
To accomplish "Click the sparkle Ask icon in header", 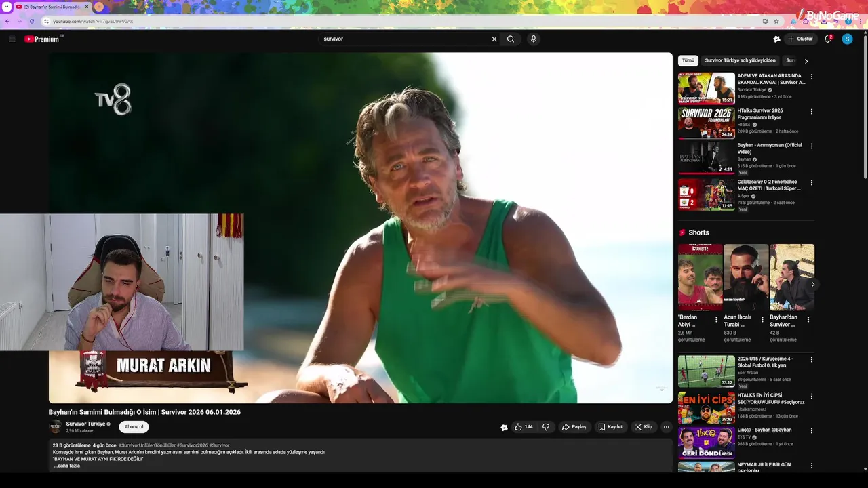I will click(x=776, y=39).
